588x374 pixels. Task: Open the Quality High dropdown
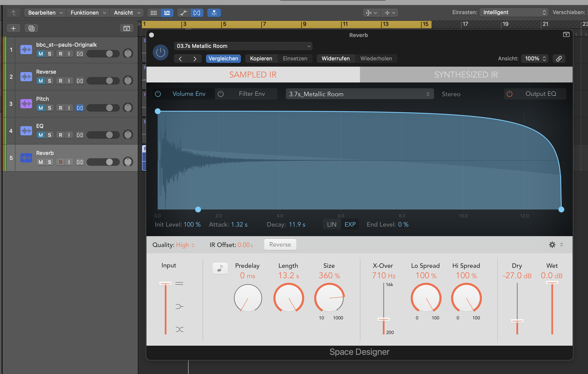(185, 245)
